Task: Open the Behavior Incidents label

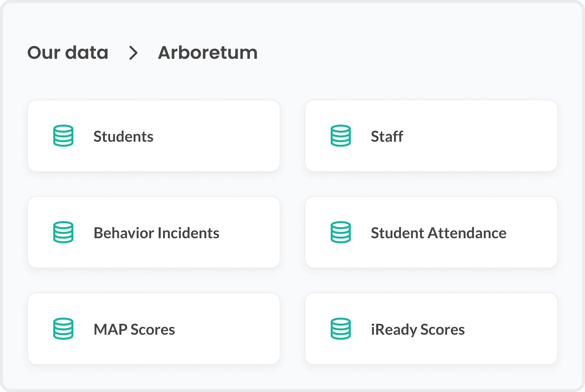Action: coord(157,233)
